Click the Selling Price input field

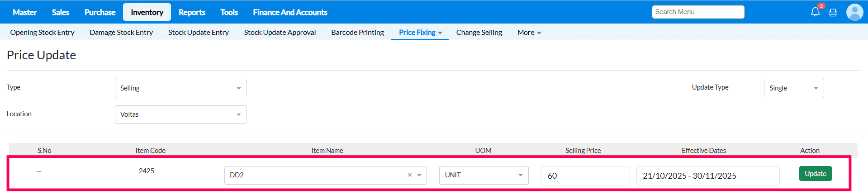(585, 176)
